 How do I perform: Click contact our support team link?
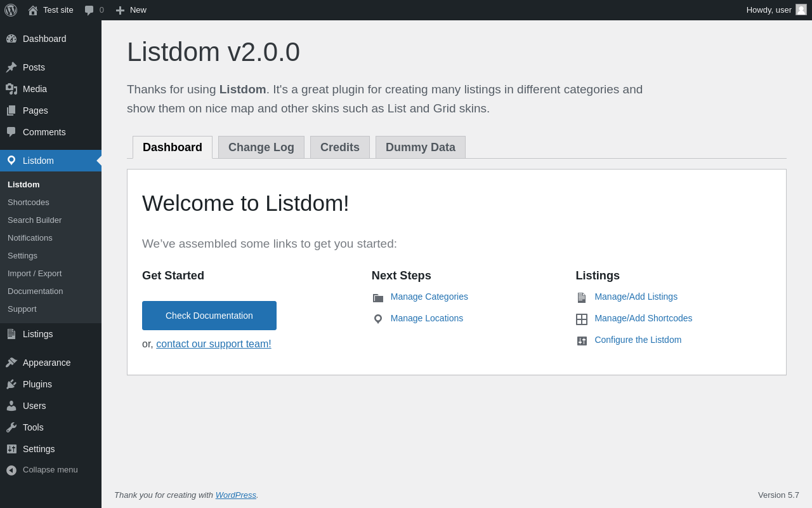214,344
